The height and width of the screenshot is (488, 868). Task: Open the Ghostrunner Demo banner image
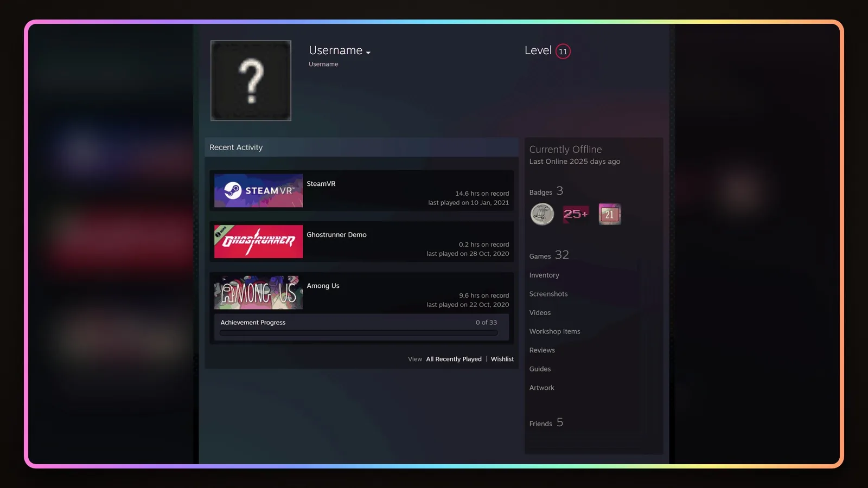[x=258, y=241]
